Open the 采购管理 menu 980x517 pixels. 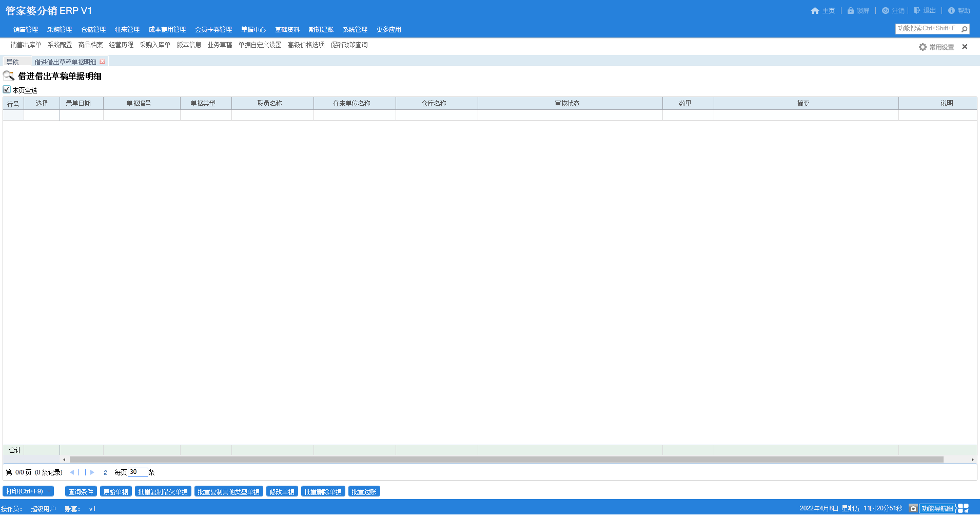pos(60,30)
